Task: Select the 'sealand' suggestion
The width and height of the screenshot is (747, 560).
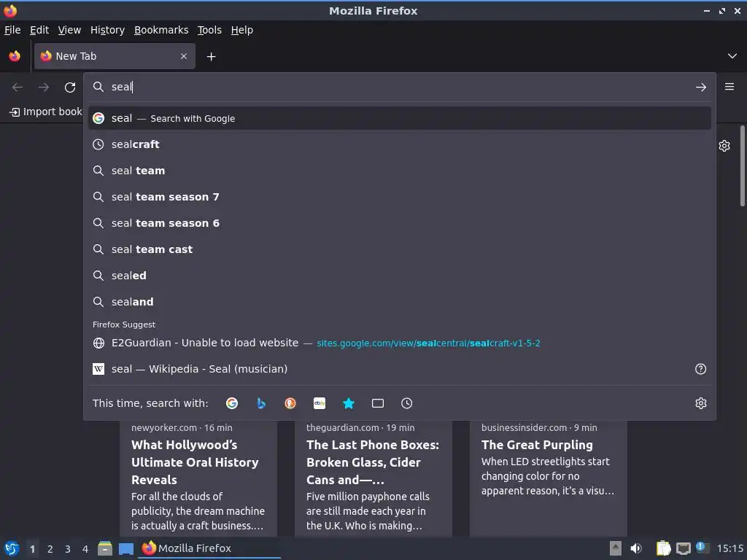Action: click(x=400, y=301)
